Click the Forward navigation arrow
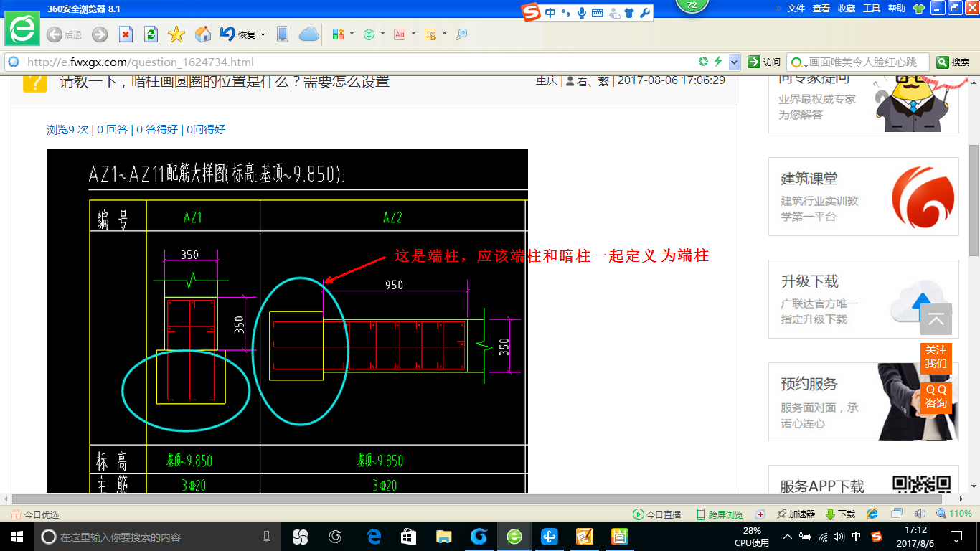The height and width of the screenshot is (551, 980). pos(100,34)
